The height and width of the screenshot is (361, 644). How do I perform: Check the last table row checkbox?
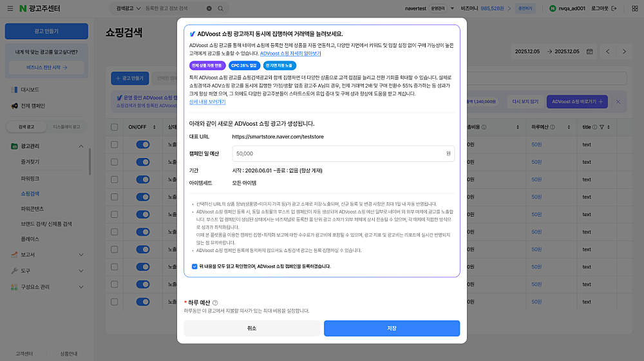tap(115, 302)
